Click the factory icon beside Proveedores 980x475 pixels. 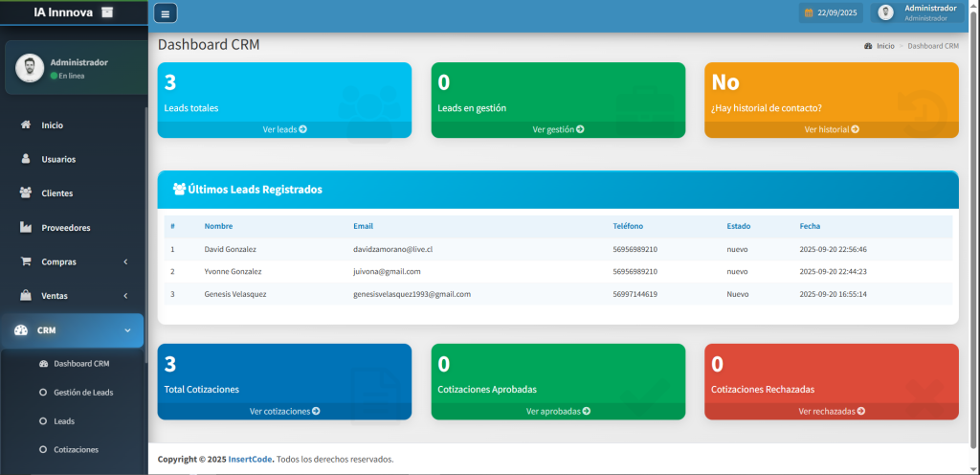(26, 228)
